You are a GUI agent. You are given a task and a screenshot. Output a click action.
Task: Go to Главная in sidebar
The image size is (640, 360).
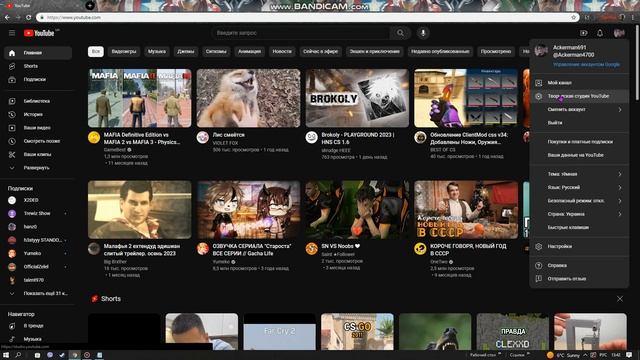[38, 53]
